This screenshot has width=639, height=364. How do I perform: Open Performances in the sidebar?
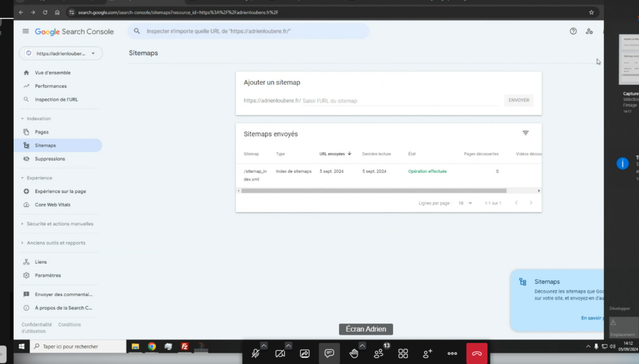(51, 86)
